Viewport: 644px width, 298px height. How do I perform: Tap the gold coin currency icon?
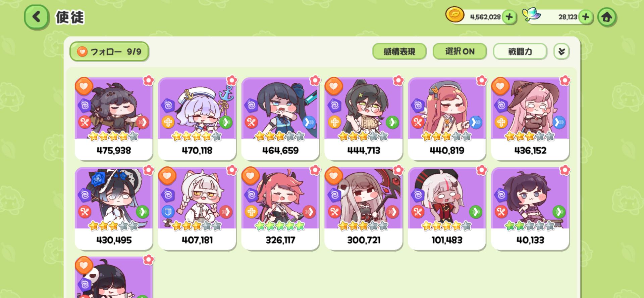455,15
